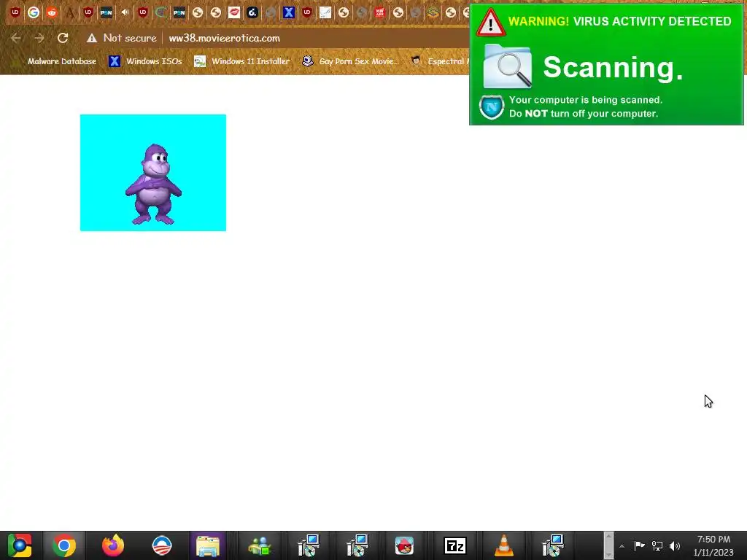Launch VLC media player from the taskbar
Viewport: 747px width, 560px height.
click(504, 545)
